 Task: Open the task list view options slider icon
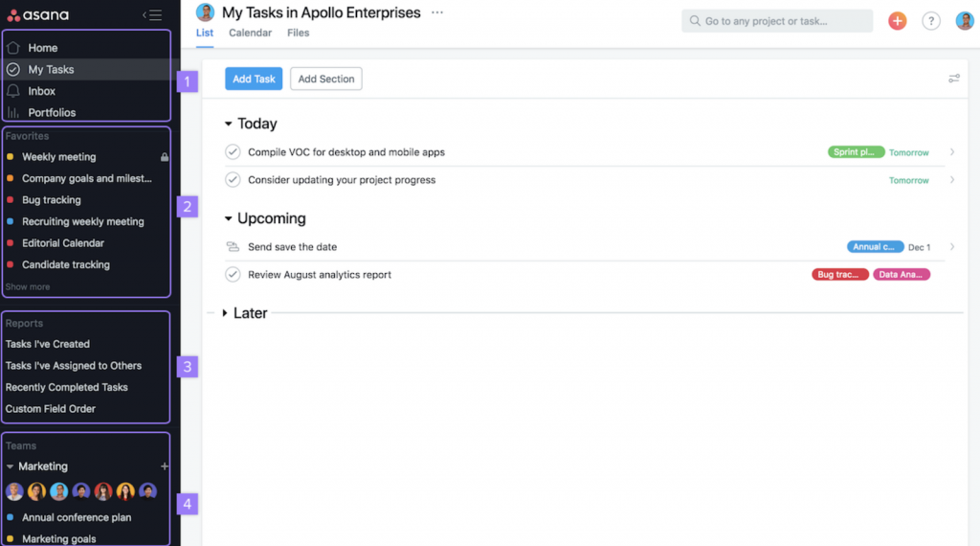click(954, 79)
